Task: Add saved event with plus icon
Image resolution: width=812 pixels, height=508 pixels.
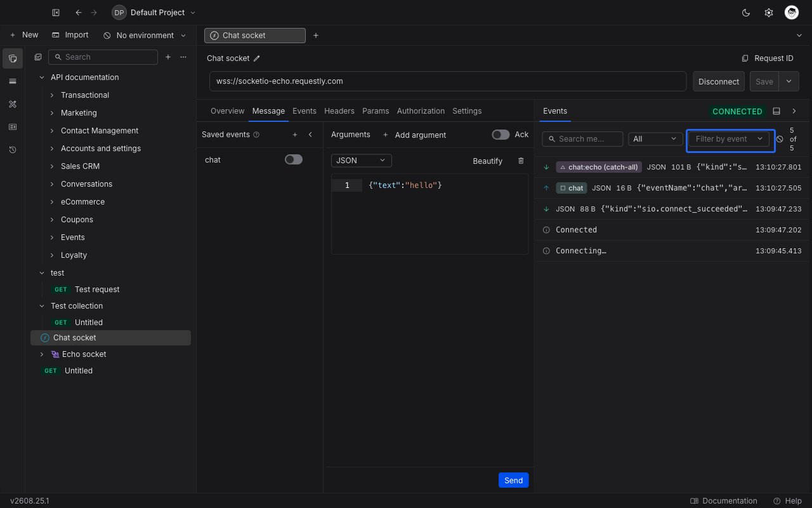Action: click(295, 135)
